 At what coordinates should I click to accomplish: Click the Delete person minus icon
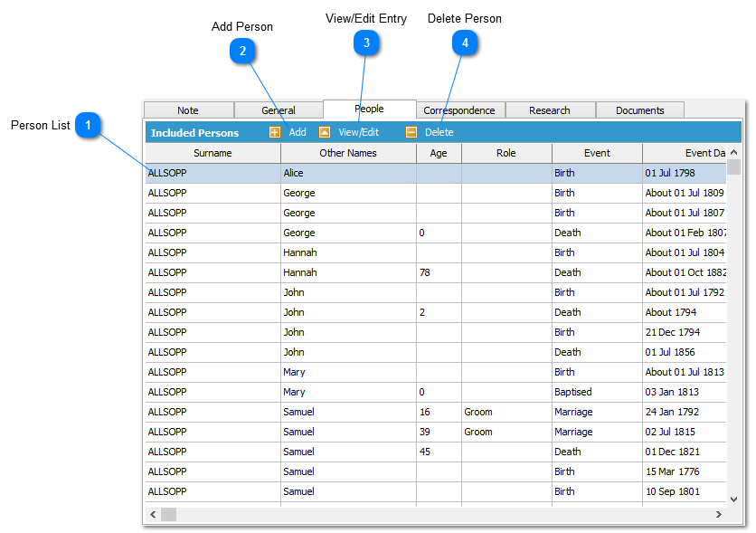pos(411,132)
